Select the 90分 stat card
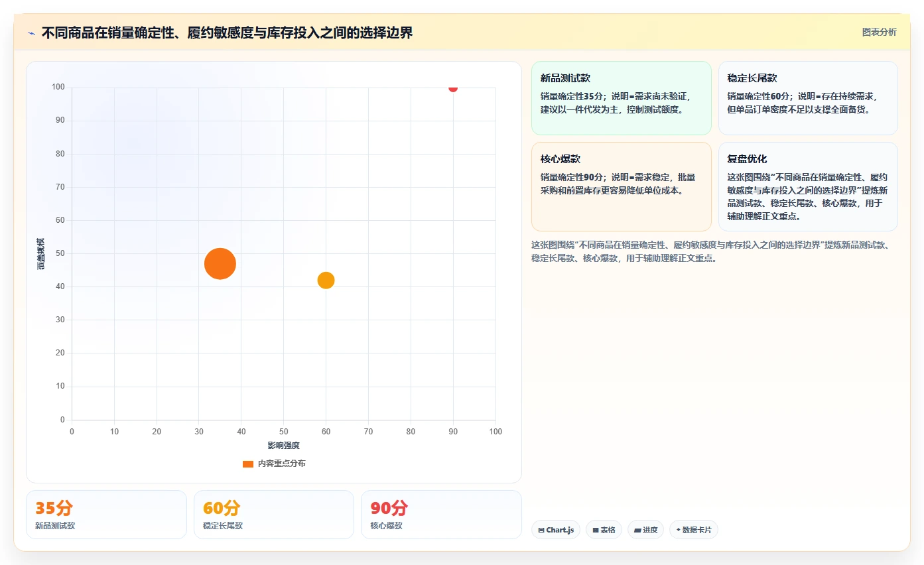The width and height of the screenshot is (924, 565). click(441, 515)
